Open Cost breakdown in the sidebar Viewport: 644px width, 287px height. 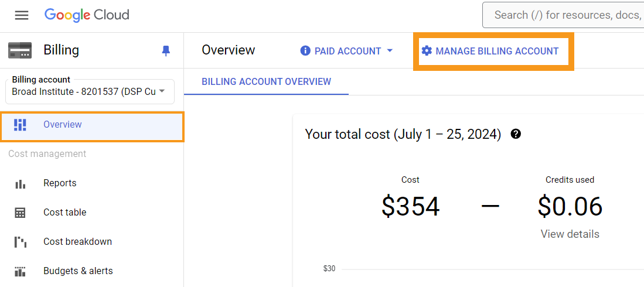tap(92, 242)
